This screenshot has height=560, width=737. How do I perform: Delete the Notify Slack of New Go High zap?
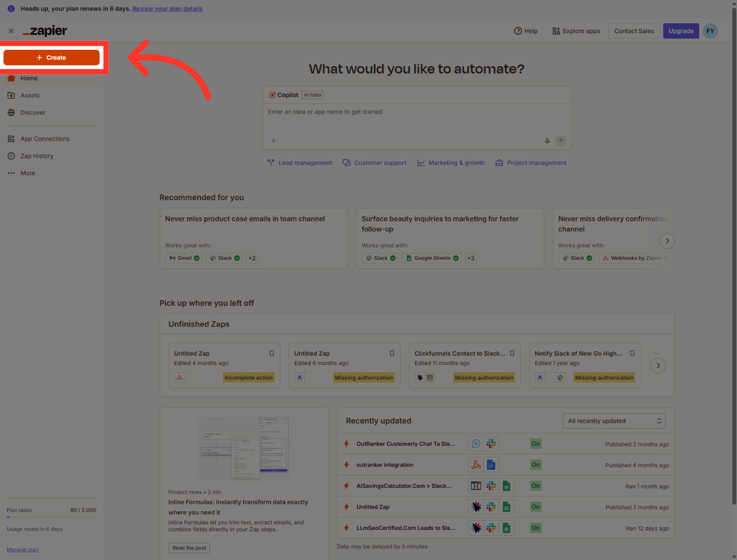632,353
